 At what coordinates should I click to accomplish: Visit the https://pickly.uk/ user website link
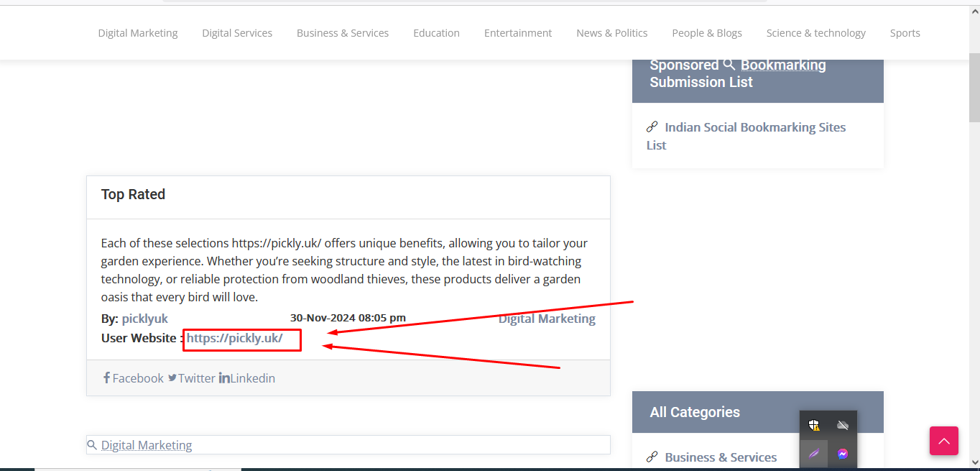235,338
